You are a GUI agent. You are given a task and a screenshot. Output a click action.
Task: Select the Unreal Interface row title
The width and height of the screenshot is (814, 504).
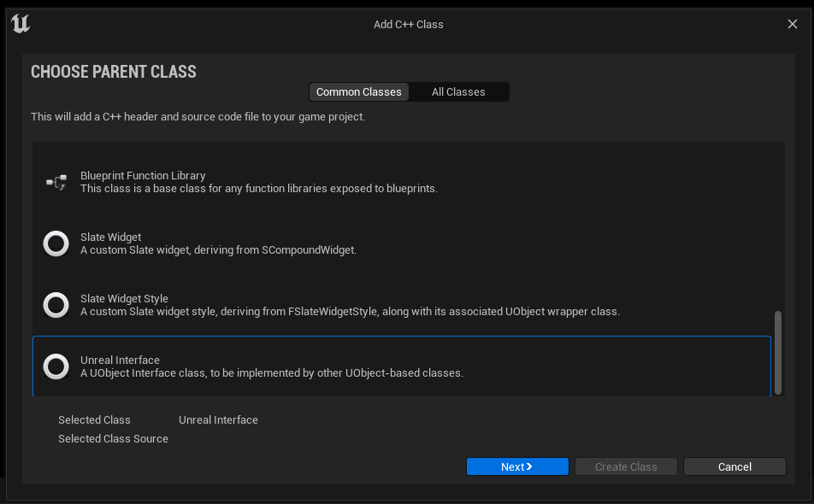120,360
